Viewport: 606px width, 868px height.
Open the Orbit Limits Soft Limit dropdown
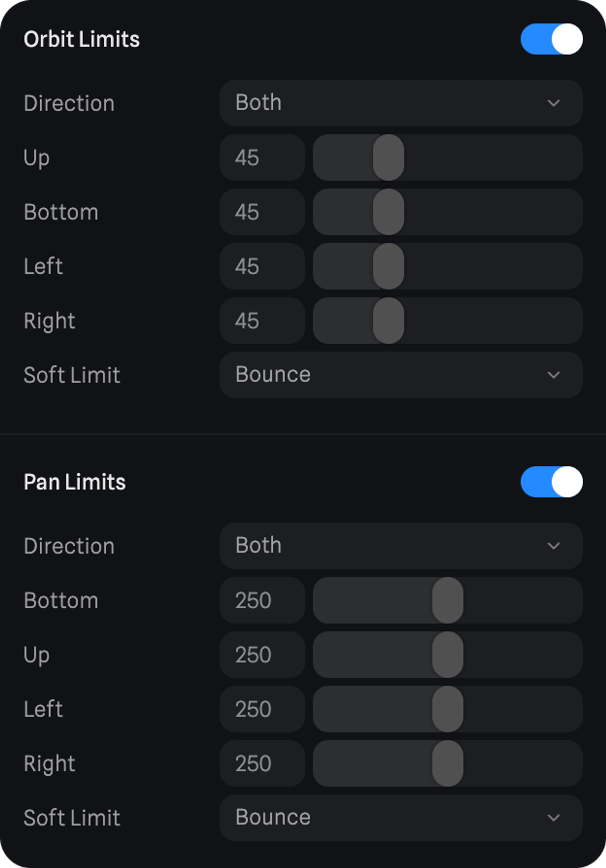pyautogui.click(x=401, y=375)
